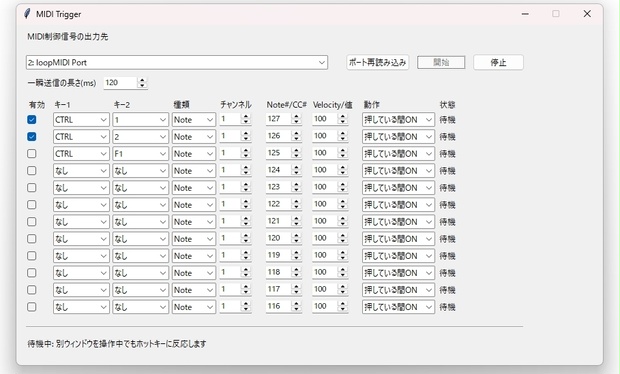Minimize the MIDI Trigger window

point(525,14)
